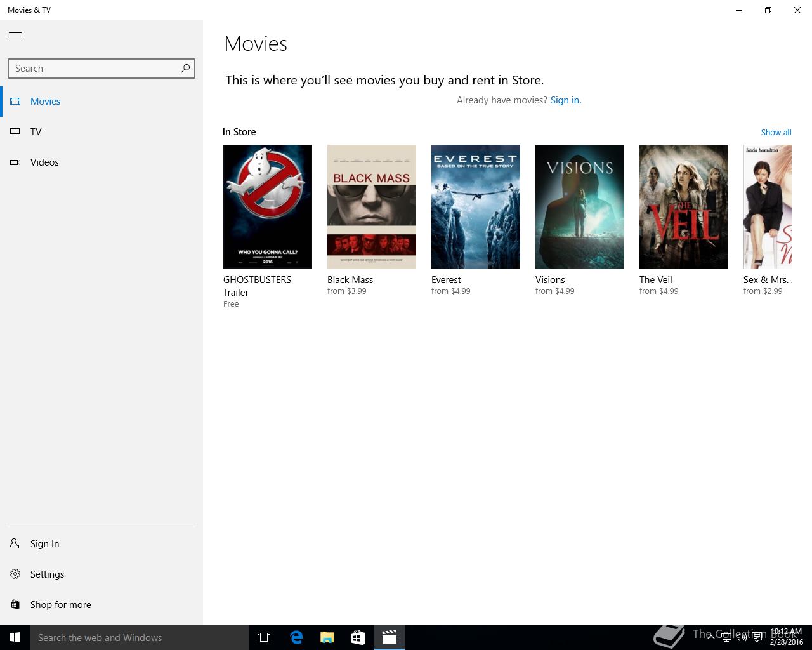Viewport: 812px width, 650px height.
Task: Click the TV monitor icon in sidebar
Action: pos(15,132)
